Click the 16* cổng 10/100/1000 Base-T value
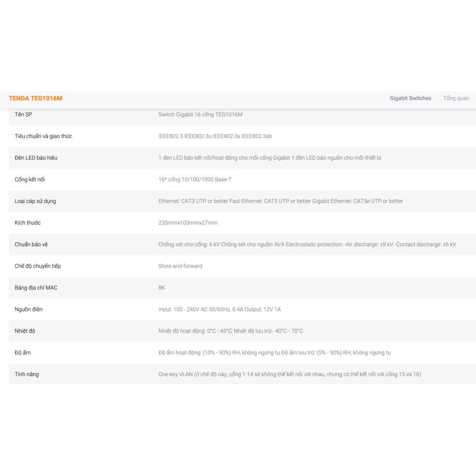This screenshot has height=476, width=476. click(195, 179)
